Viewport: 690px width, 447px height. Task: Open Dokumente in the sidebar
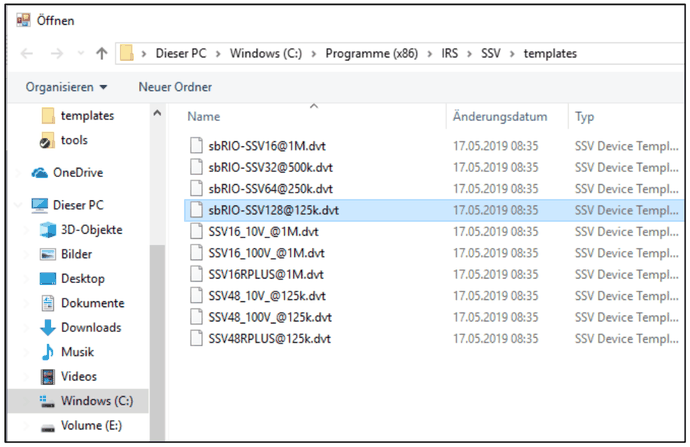pyautogui.click(x=92, y=303)
